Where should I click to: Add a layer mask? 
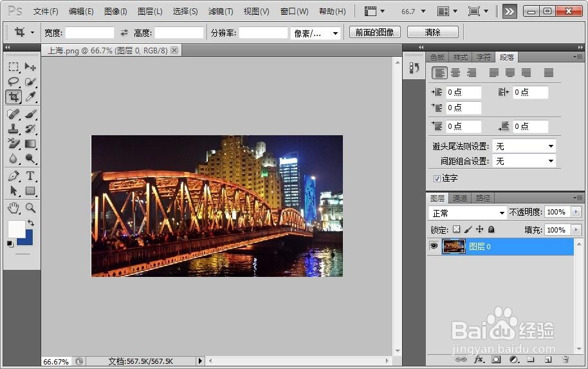point(496,359)
